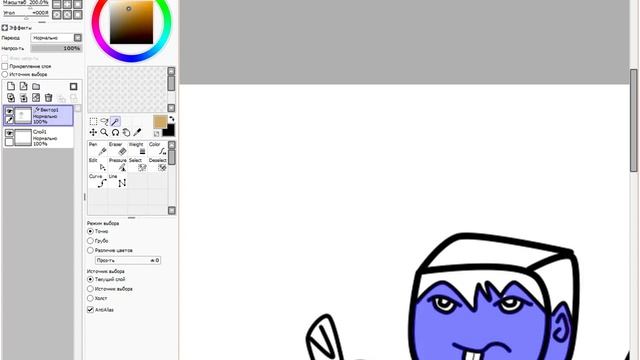
Task: Pick a hue on the color wheel ring
Action: (131, 58)
